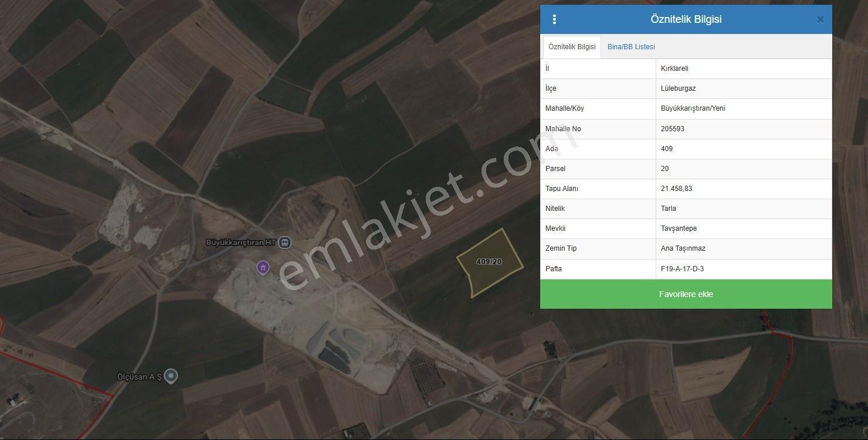The width and height of the screenshot is (868, 440).
Task: Select the Mahalle No value 205593
Action: tap(673, 129)
